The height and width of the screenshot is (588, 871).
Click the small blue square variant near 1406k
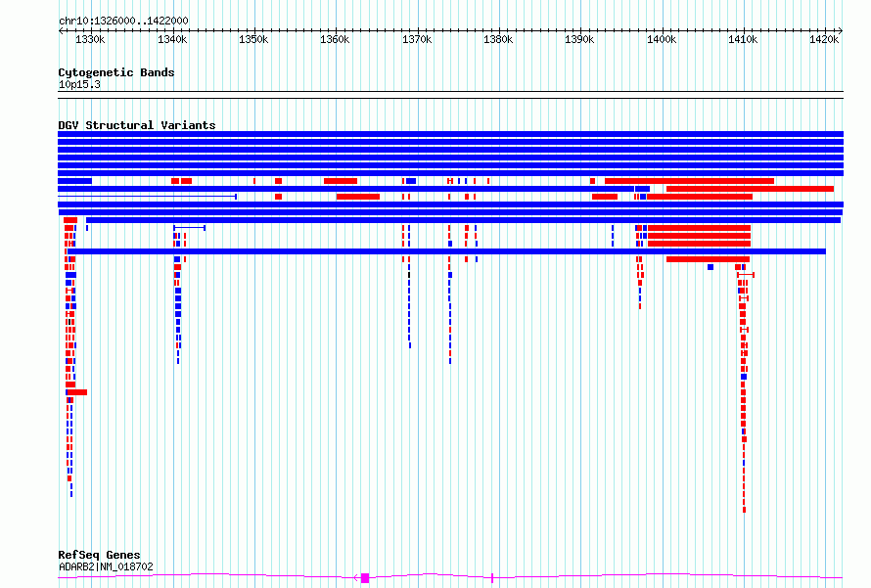point(710,267)
